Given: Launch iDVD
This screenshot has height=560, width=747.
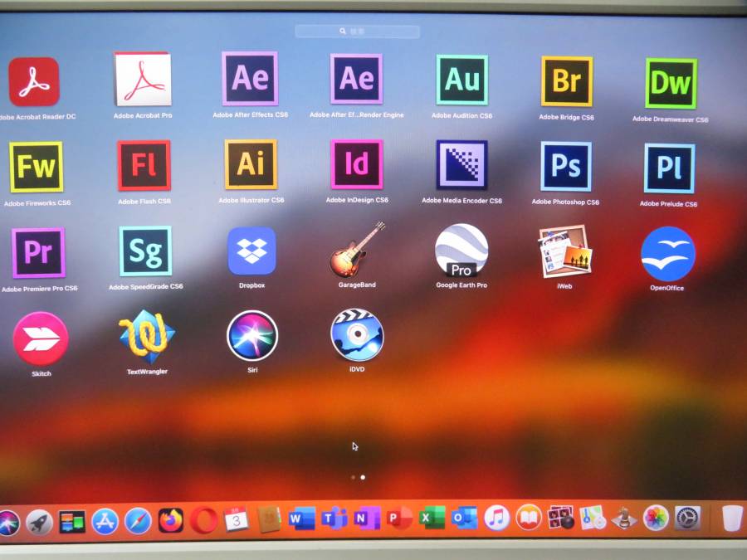Looking at the screenshot, I should pyautogui.click(x=357, y=335).
